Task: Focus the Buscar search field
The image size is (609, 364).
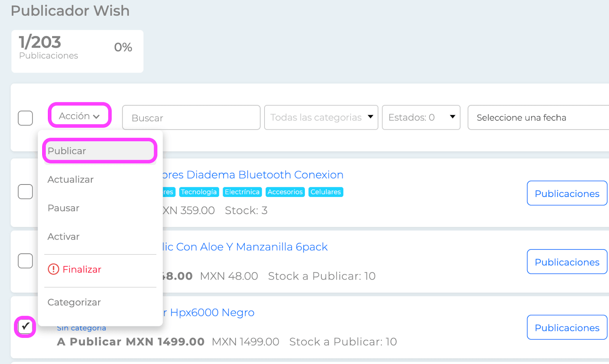Action: pyautogui.click(x=191, y=118)
